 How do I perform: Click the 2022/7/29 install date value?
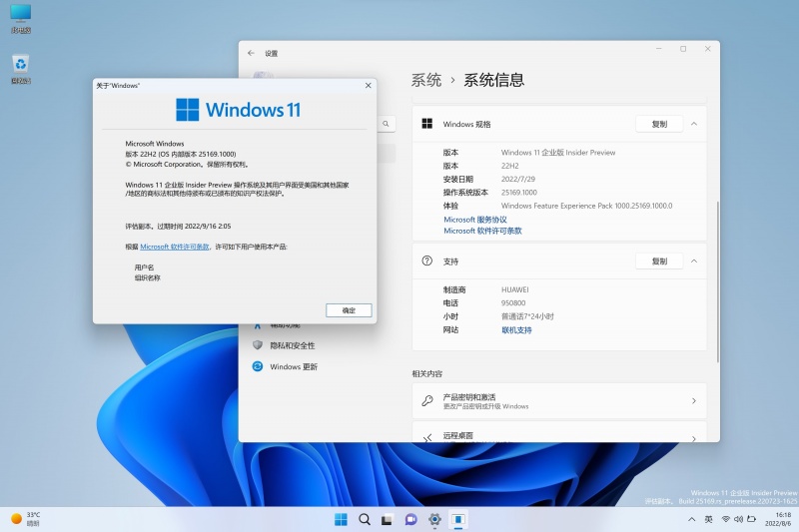click(518, 179)
